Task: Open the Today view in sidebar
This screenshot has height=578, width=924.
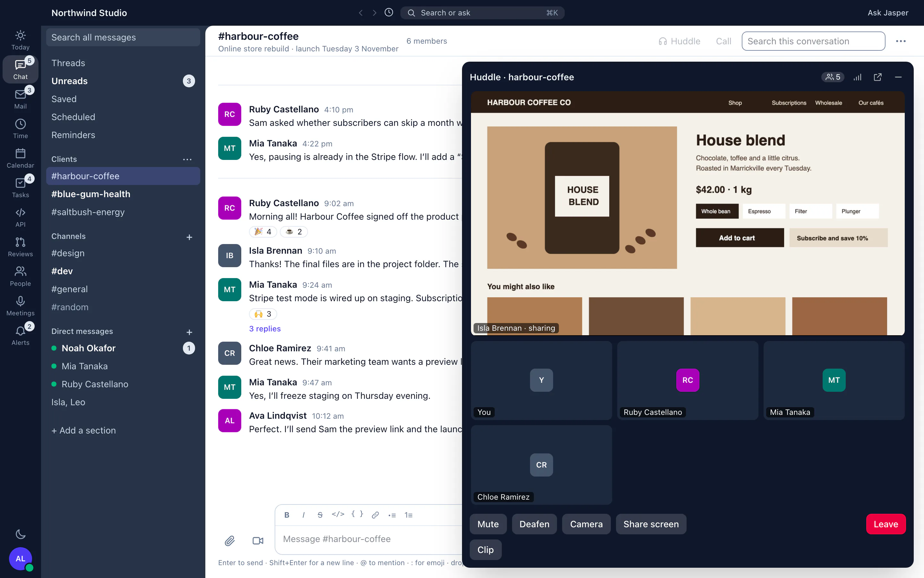Action: click(20, 40)
